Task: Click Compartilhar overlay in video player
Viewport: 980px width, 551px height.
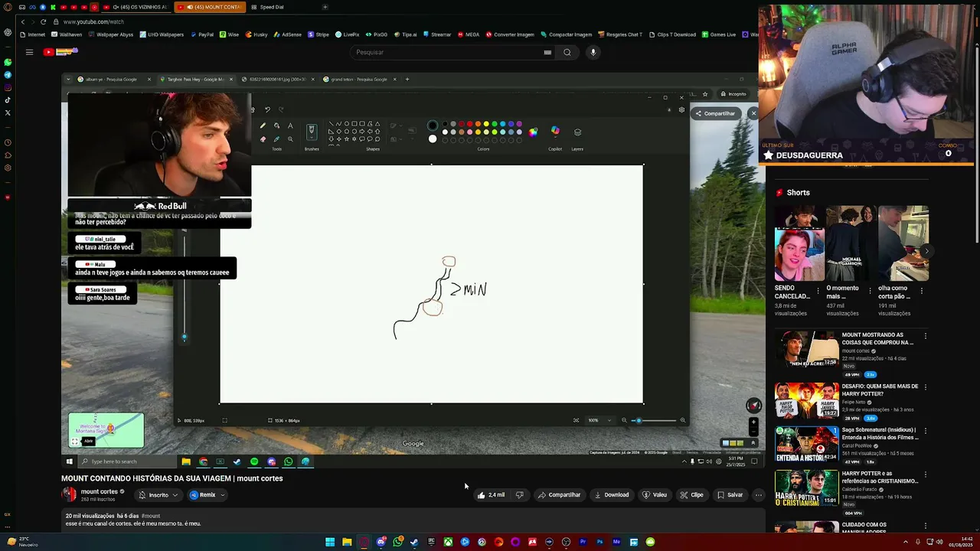Action: tap(715, 113)
